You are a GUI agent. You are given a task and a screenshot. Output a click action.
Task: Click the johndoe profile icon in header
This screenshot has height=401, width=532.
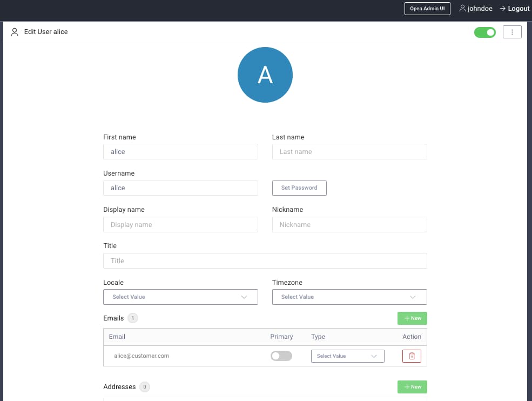[462, 9]
